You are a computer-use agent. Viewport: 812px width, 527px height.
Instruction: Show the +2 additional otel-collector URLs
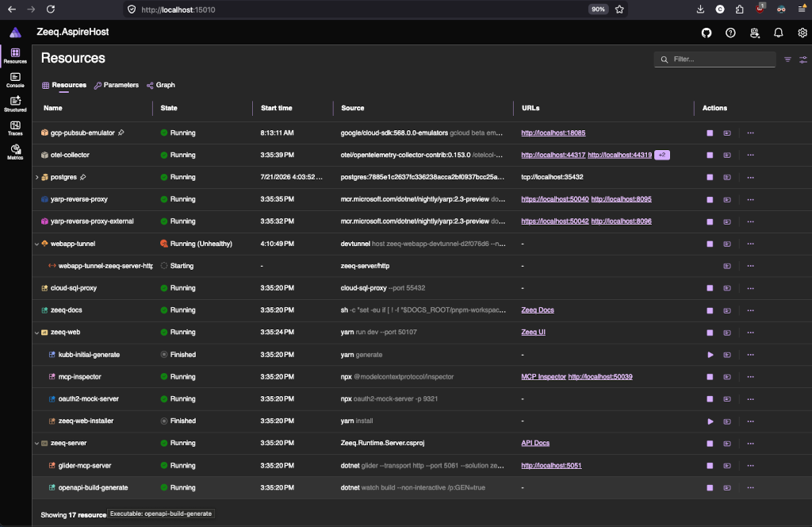(662, 155)
